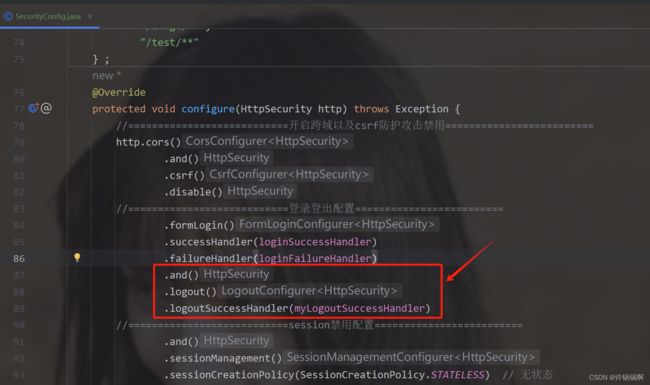Click the loginFailureHandler argument
The width and height of the screenshot is (650, 385).
click(315, 259)
